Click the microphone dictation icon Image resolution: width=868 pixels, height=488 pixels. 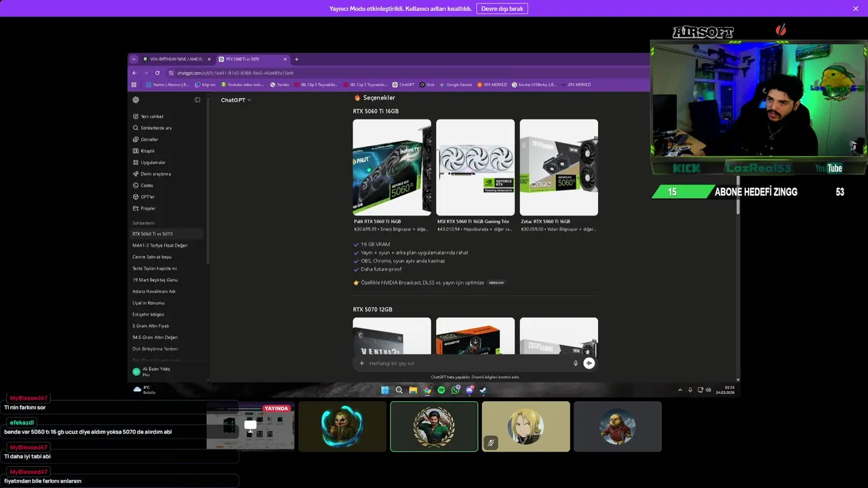(x=576, y=363)
